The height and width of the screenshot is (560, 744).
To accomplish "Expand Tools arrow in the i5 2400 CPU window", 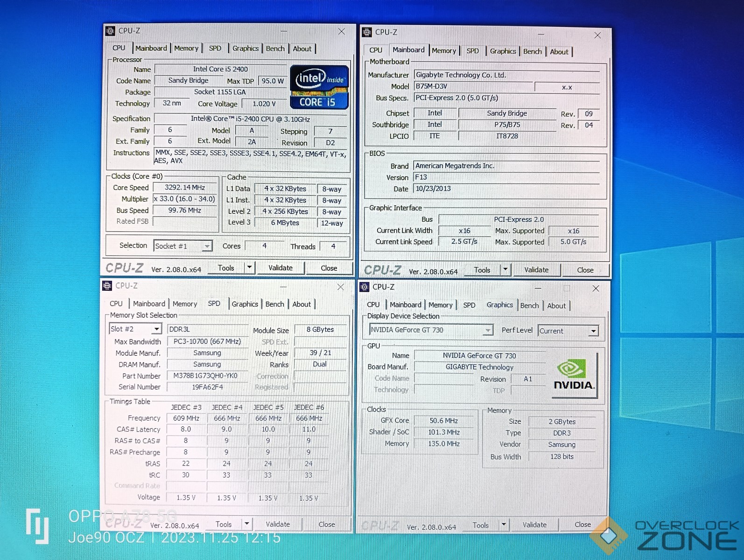I will pyautogui.click(x=249, y=267).
